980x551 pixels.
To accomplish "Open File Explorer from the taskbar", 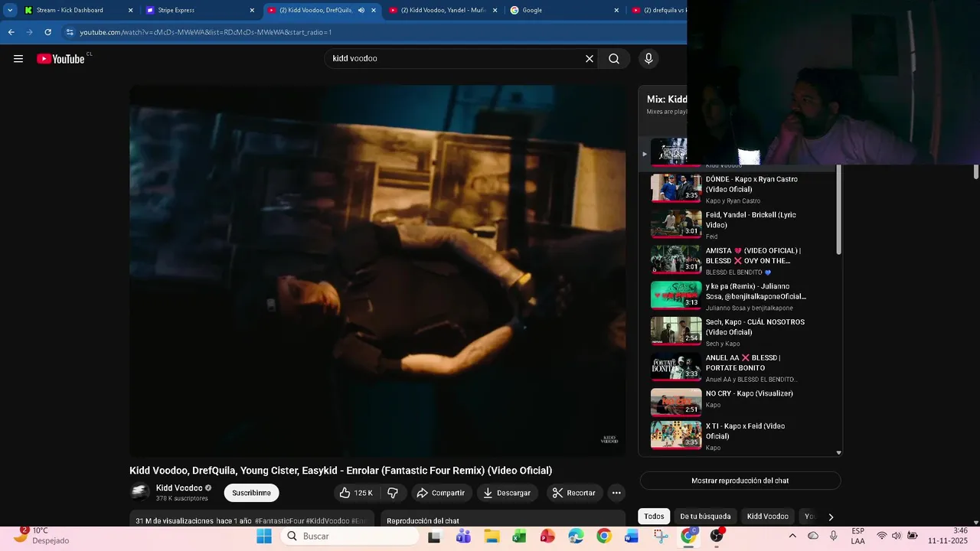I will [x=491, y=536].
